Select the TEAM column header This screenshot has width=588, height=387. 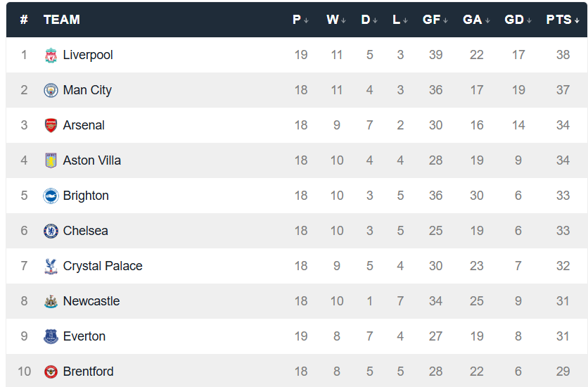[62, 20]
